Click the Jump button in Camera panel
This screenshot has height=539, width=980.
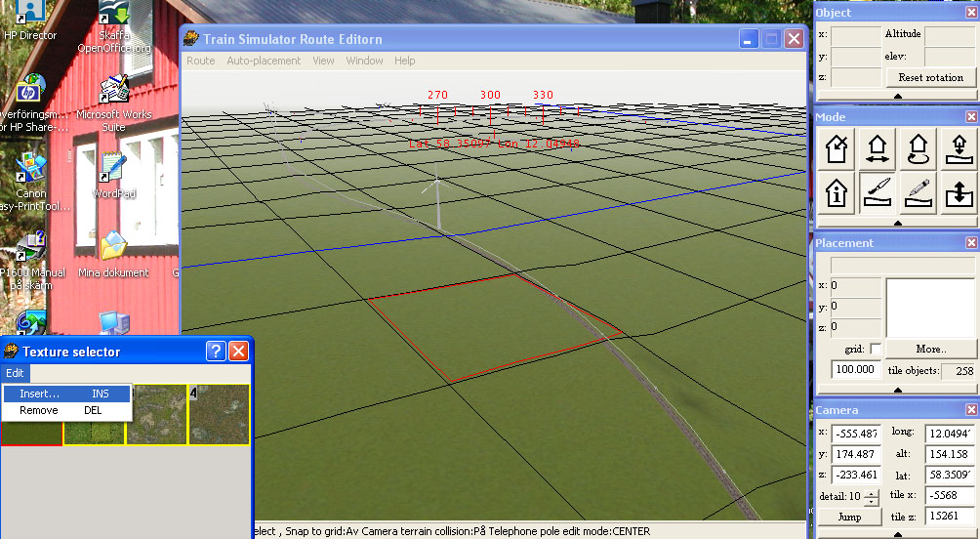tap(849, 518)
